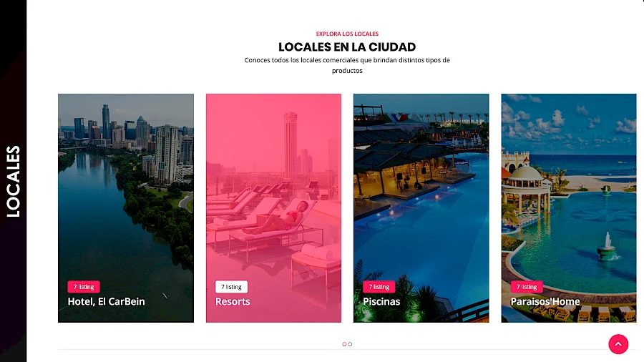Click the EXPLORA LOS LOCALES subtitle
This screenshot has width=644, height=362.
347,34
